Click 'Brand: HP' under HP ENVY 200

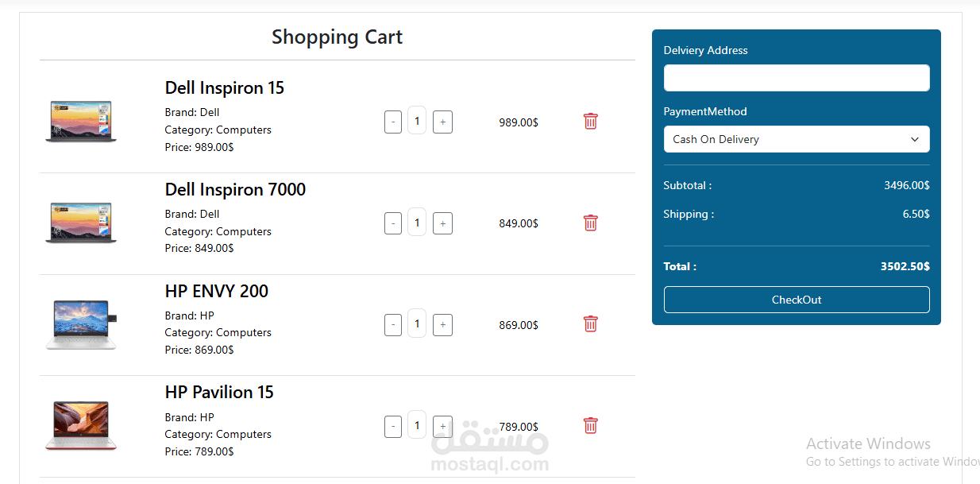tap(190, 316)
